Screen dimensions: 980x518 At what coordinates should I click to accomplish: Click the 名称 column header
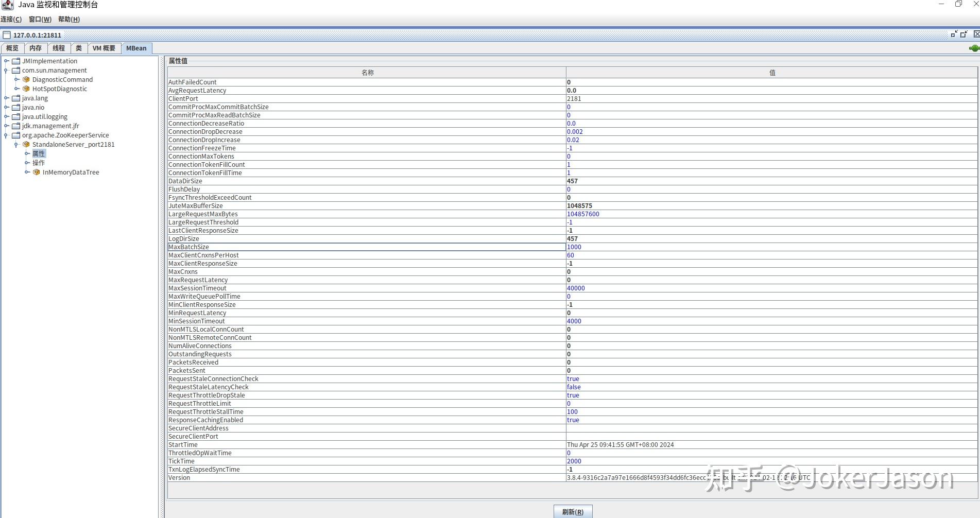367,73
